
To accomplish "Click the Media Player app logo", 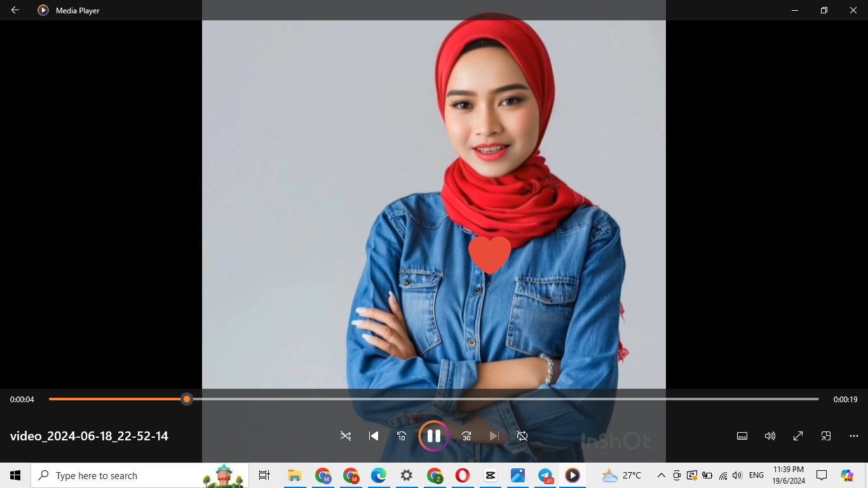I will [43, 10].
